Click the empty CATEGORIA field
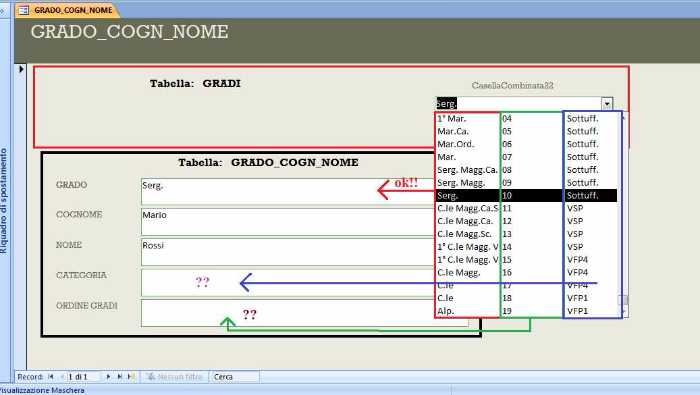Viewport: 700px width, 395px height. [x=288, y=283]
